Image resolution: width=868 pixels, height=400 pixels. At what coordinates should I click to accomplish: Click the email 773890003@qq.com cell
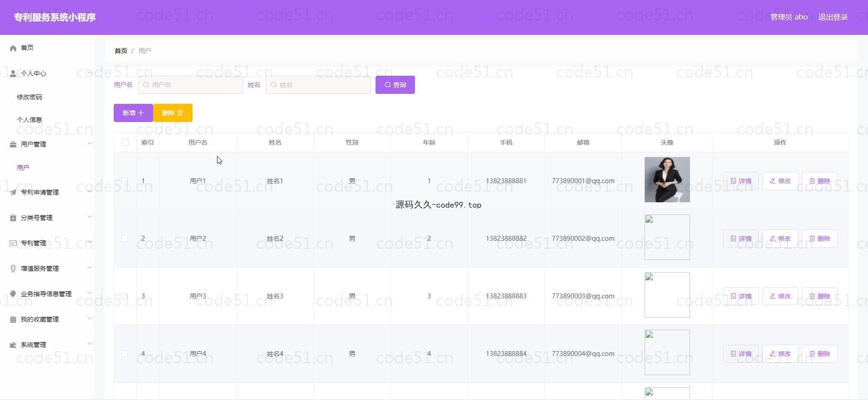click(x=583, y=296)
